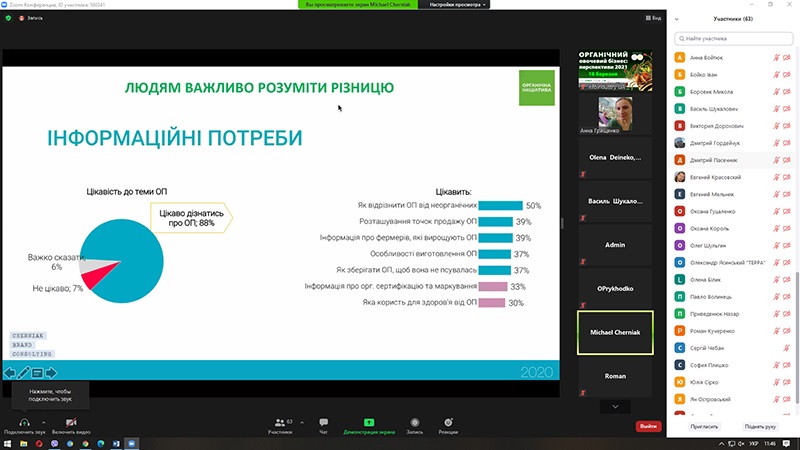Turn on video with the crossed camera icon
The width and height of the screenshot is (800, 450).
pos(71,422)
